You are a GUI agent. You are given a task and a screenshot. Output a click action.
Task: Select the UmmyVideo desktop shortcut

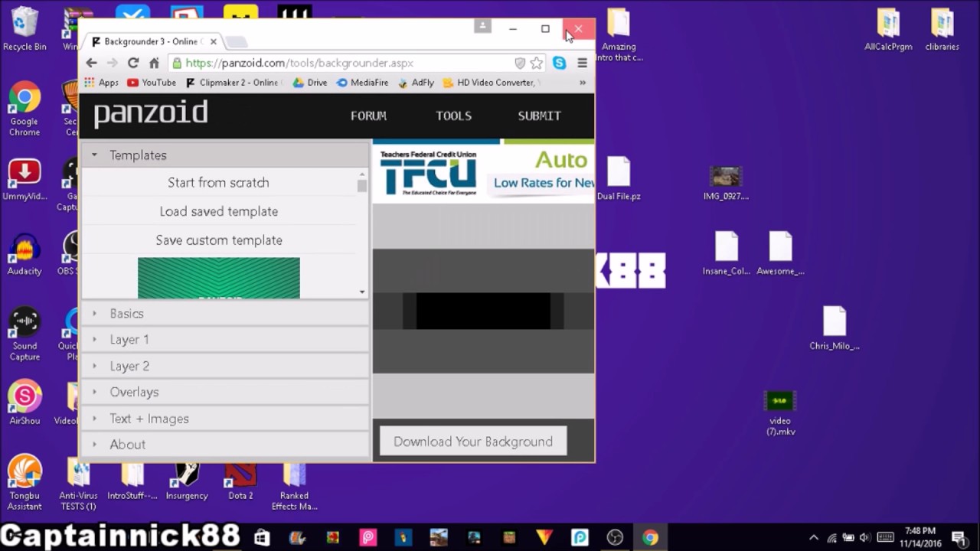(24, 180)
